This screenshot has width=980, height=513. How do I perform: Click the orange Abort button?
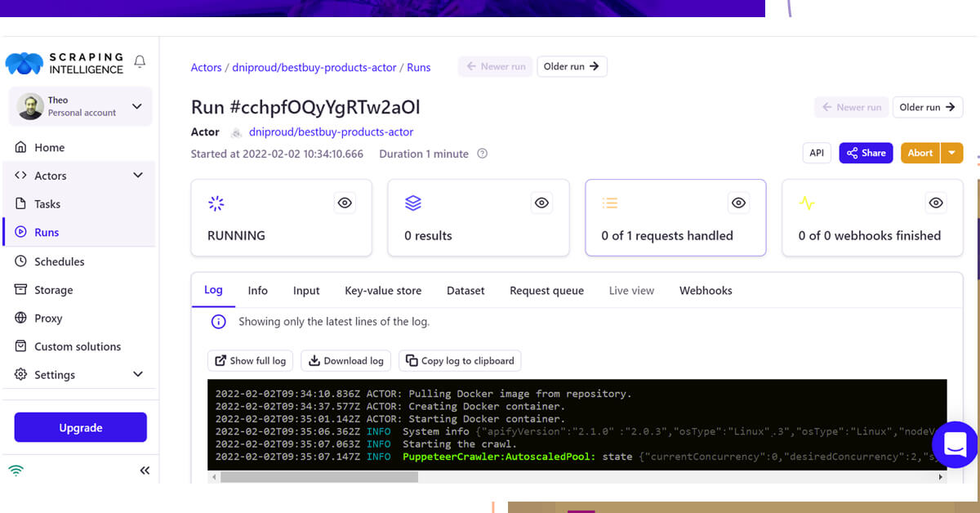tap(920, 153)
